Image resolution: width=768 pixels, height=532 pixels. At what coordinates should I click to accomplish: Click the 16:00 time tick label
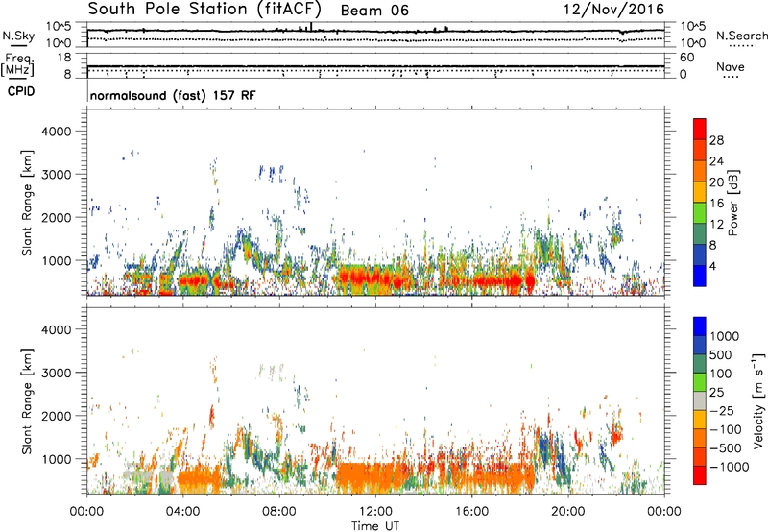tap(471, 512)
